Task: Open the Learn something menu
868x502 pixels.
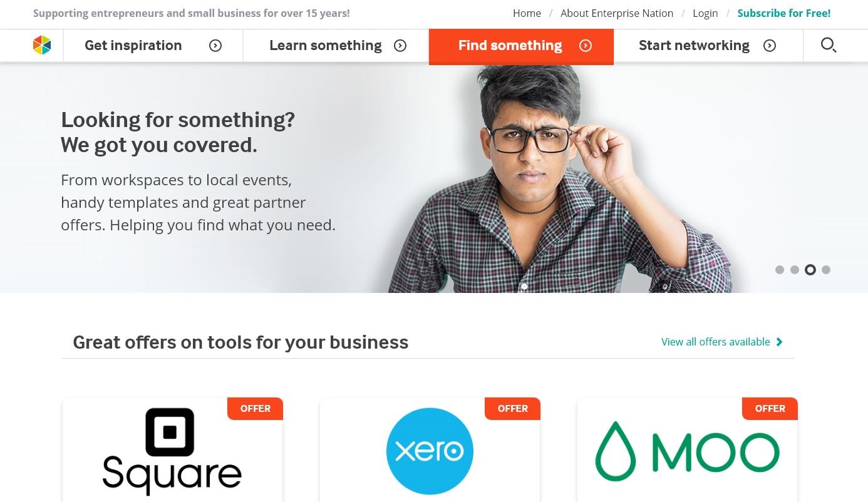Action: click(x=336, y=46)
